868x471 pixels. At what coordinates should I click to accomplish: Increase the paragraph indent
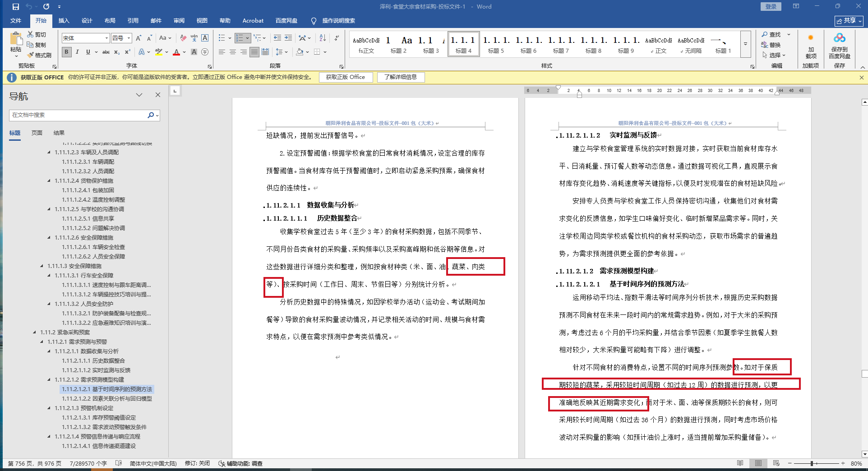click(288, 38)
